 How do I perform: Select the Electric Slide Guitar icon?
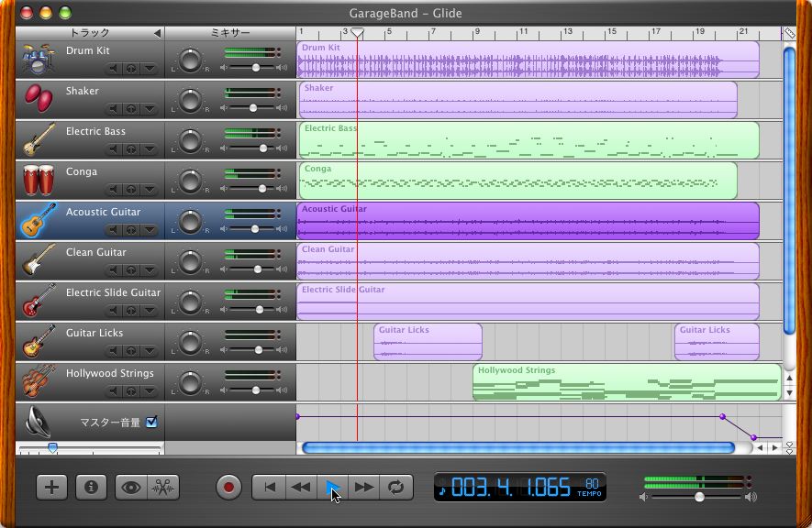(x=39, y=301)
